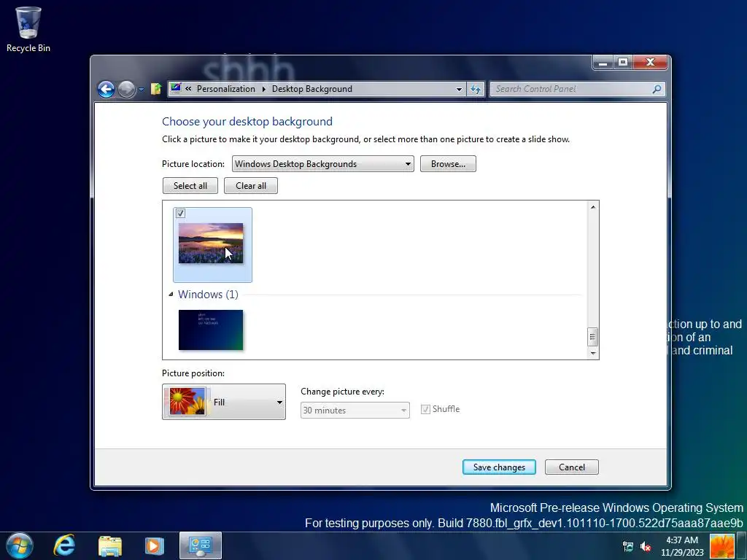Collapse the Windows (1) group
The image size is (747, 560).
tap(171, 295)
